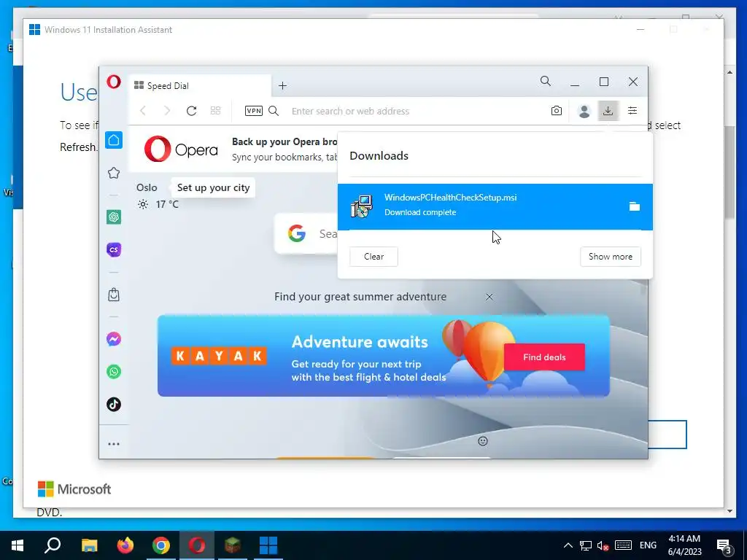The image size is (747, 560).
Task: Open ChatGPT in Opera sidebar
Action: point(114,217)
